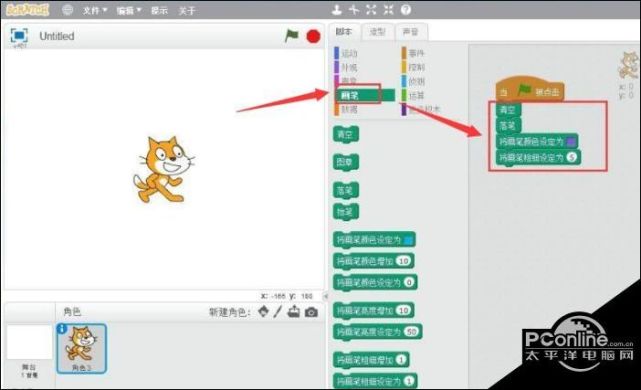Select the shrink sprite tool
The height and width of the screenshot is (390, 641).
click(388, 9)
